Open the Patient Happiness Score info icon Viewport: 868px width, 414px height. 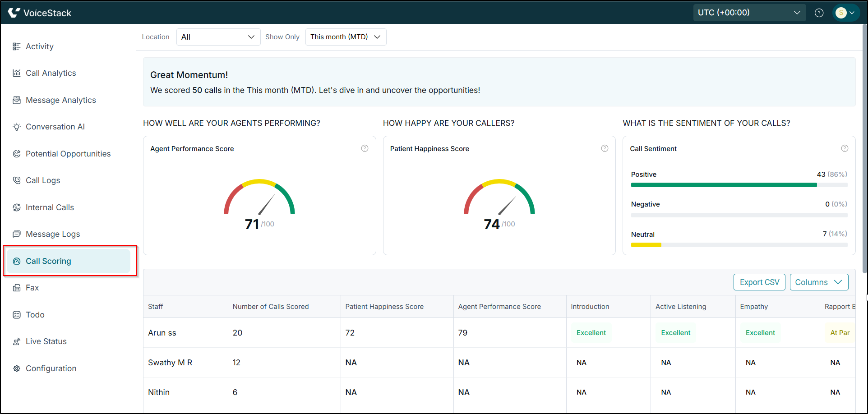605,148
